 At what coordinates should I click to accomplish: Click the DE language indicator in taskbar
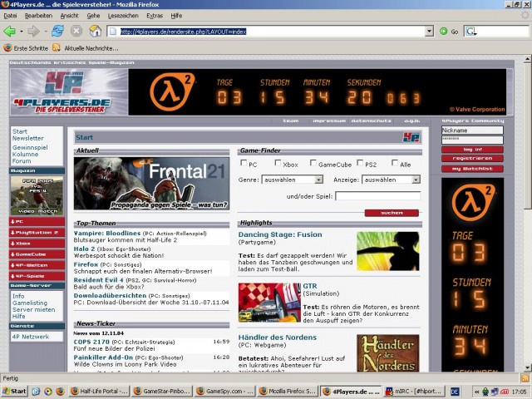(455, 392)
